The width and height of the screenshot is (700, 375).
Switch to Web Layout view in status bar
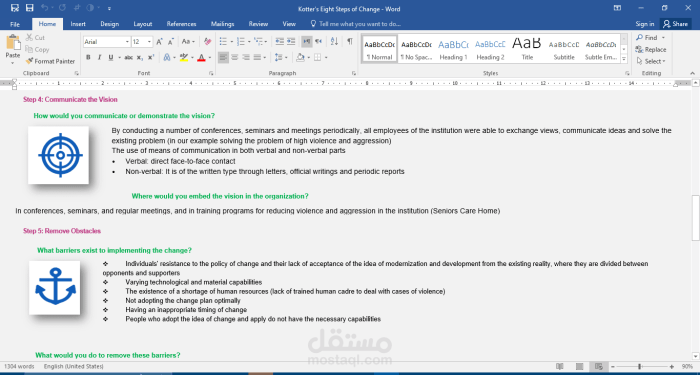pyautogui.click(x=599, y=367)
